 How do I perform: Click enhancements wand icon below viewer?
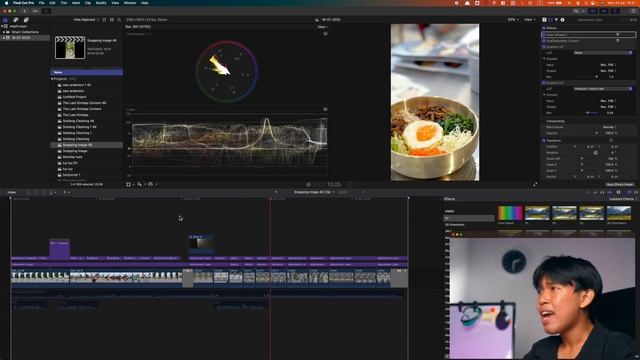coord(140,184)
